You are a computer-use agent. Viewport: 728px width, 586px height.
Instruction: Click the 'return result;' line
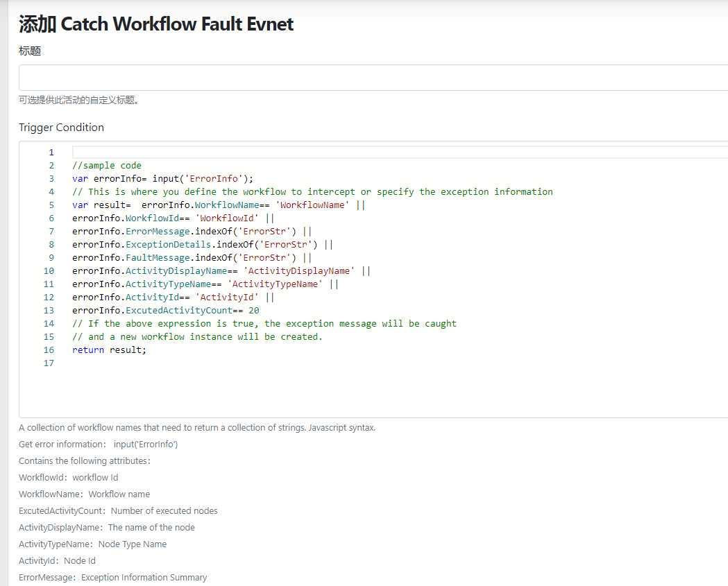109,350
